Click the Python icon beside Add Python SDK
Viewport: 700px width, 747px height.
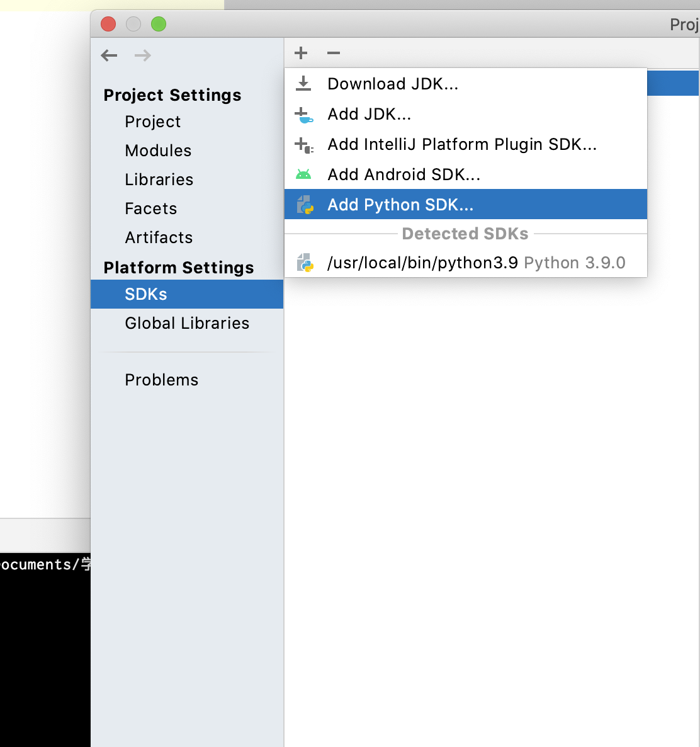(305, 205)
